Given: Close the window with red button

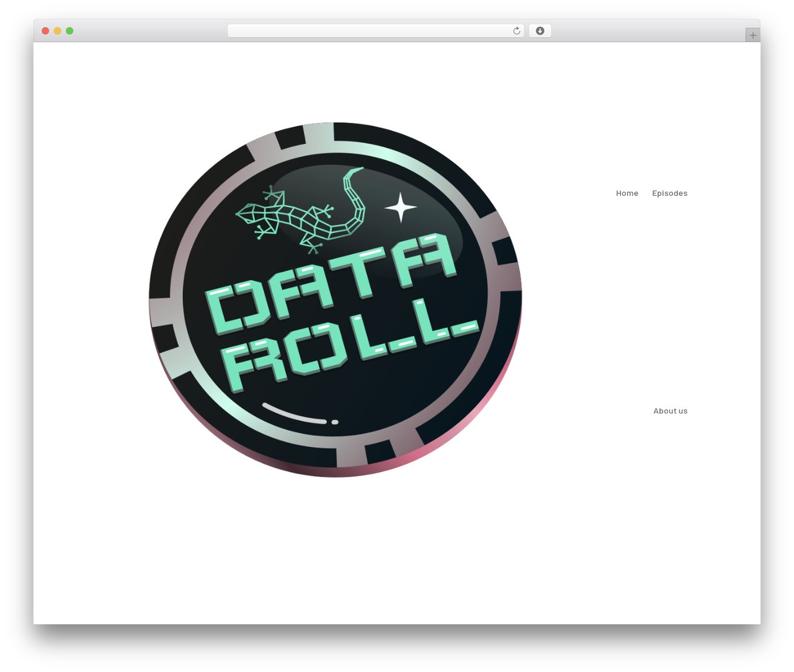Looking at the screenshot, I should pos(45,31).
